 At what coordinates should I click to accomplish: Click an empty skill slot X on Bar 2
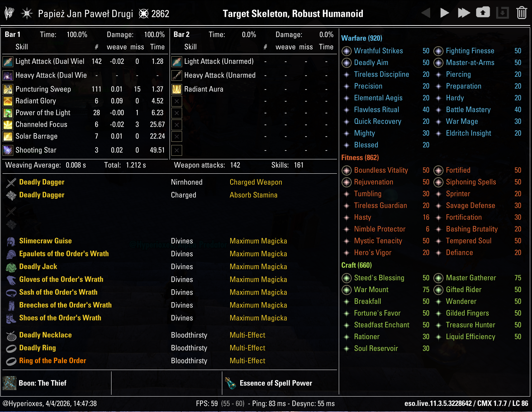point(176,101)
